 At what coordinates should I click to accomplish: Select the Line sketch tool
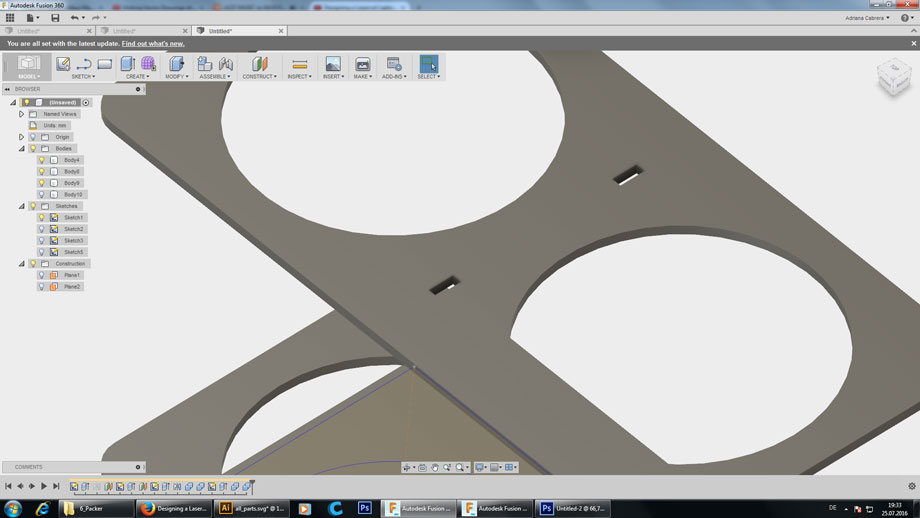tap(84, 63)
